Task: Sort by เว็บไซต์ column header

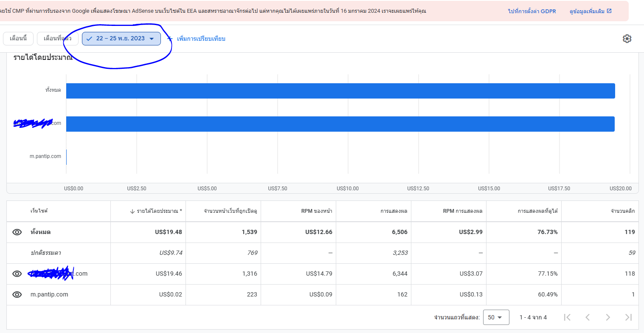Action: click(39, 211)
